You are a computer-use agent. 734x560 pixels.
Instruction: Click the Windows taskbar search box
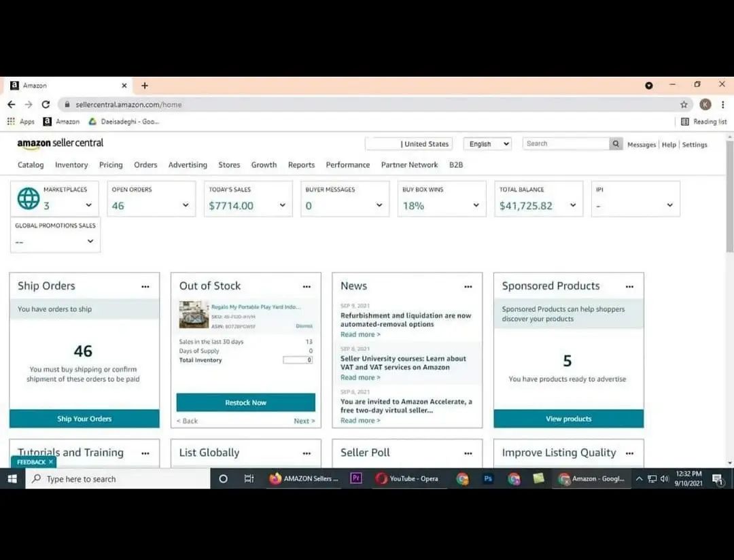[x=118, y=478]
